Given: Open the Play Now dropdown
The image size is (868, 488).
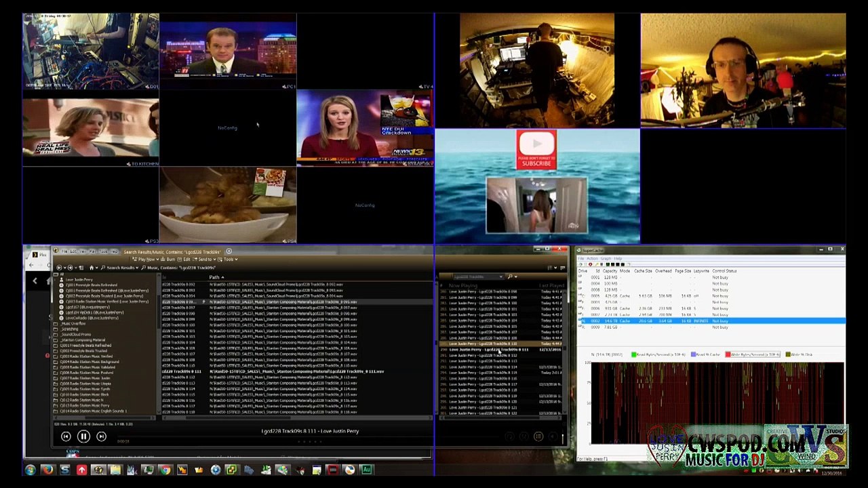Looking at the screenshot, I should (x=144, y=260).
